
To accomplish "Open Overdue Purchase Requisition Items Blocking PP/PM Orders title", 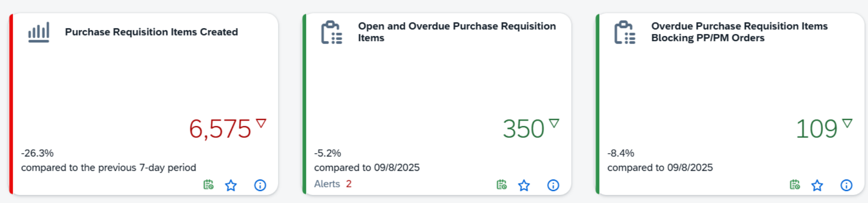I will pos(739,32).
